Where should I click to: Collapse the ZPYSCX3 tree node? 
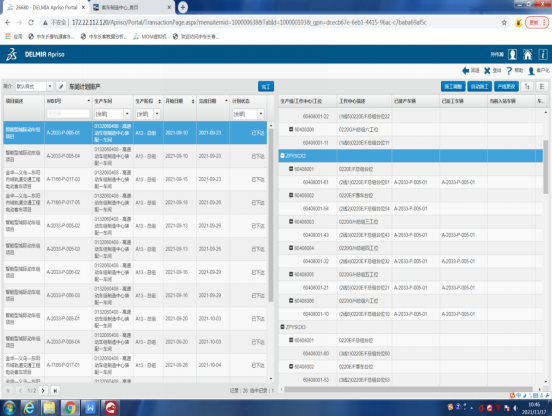pyautogui.click(x=282, y=327)
